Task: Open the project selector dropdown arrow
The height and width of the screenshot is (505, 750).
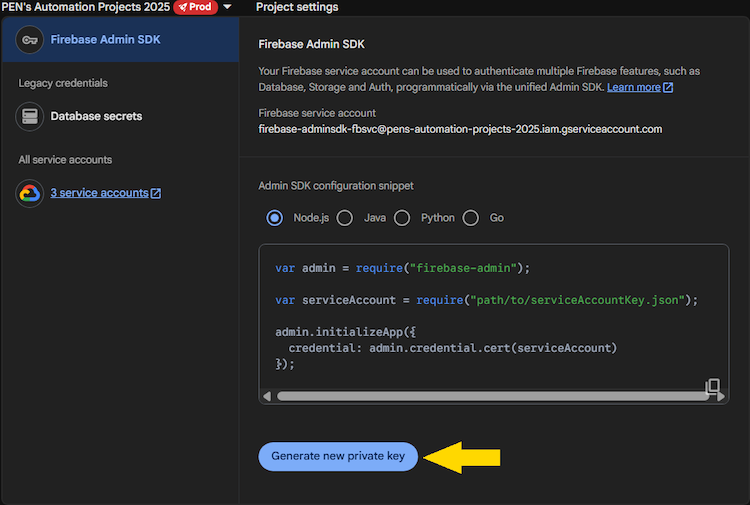Action: pyautogui.click(x=228, y=7)
